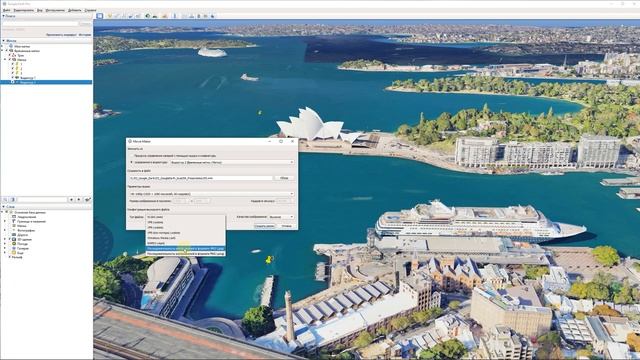Viewport: 640px width, 360px height.
Task: Open the Вид menu
Action: pos(40,10)
